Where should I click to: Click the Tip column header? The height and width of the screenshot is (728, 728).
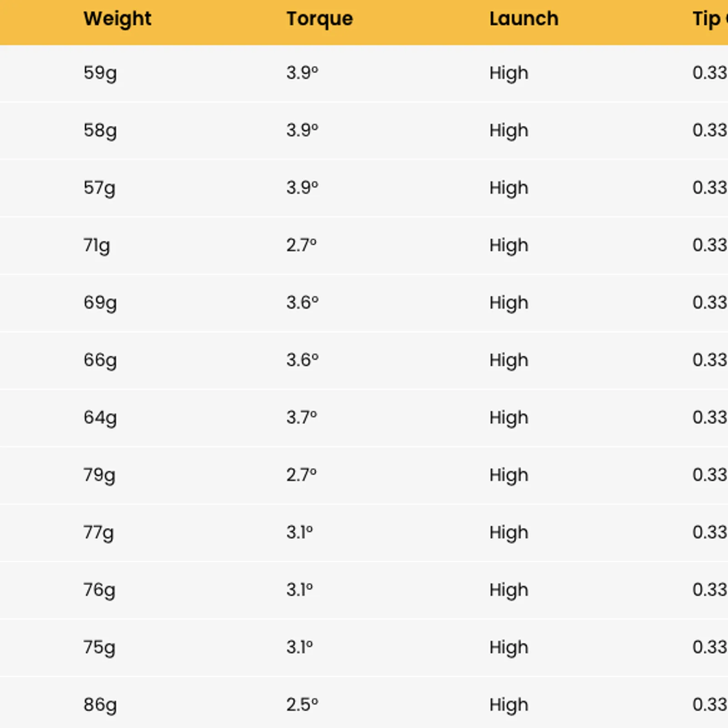[x=710, y=19]
